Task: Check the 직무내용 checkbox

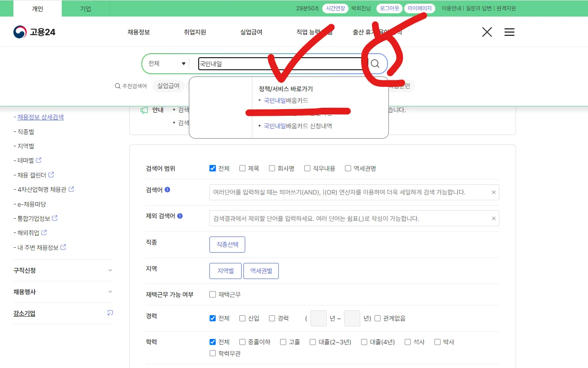Action: point(307,168)
